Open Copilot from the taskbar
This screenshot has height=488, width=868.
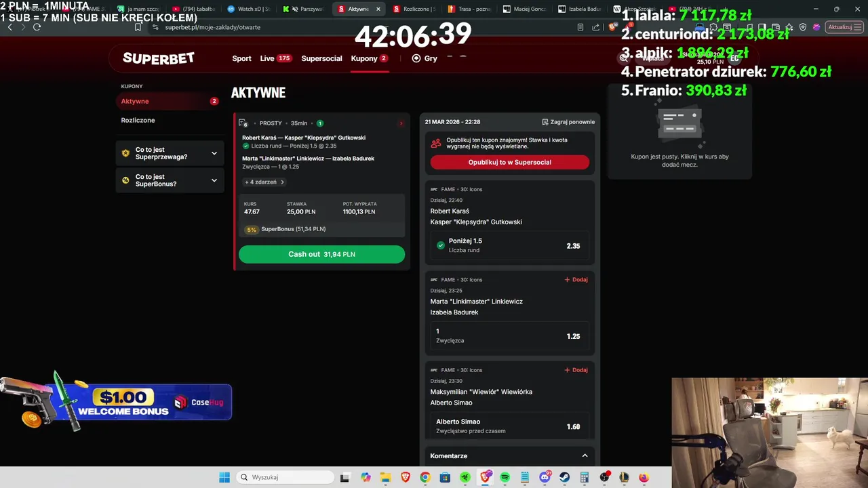[366, 477]
